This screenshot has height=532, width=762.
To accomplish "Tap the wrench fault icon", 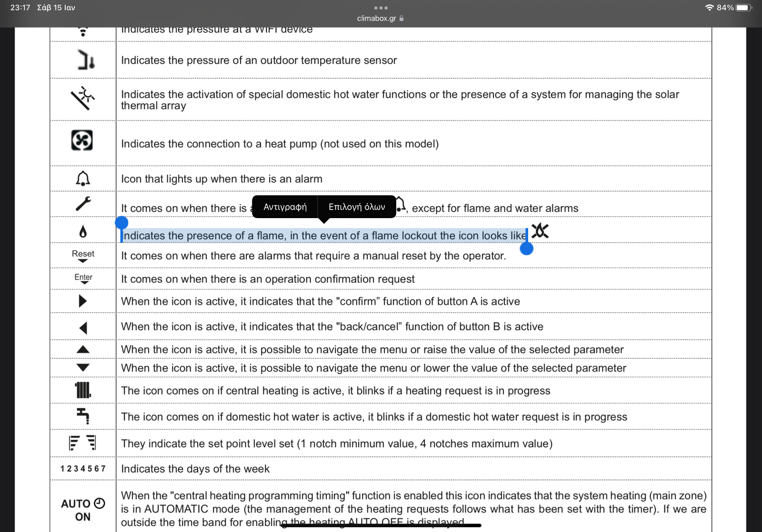I will 83,203.
